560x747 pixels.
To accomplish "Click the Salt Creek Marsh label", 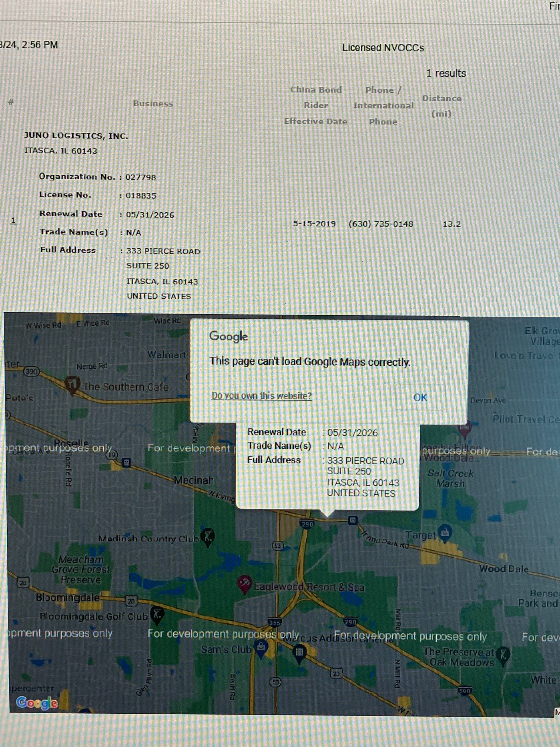I will click(x=450, y=478).
